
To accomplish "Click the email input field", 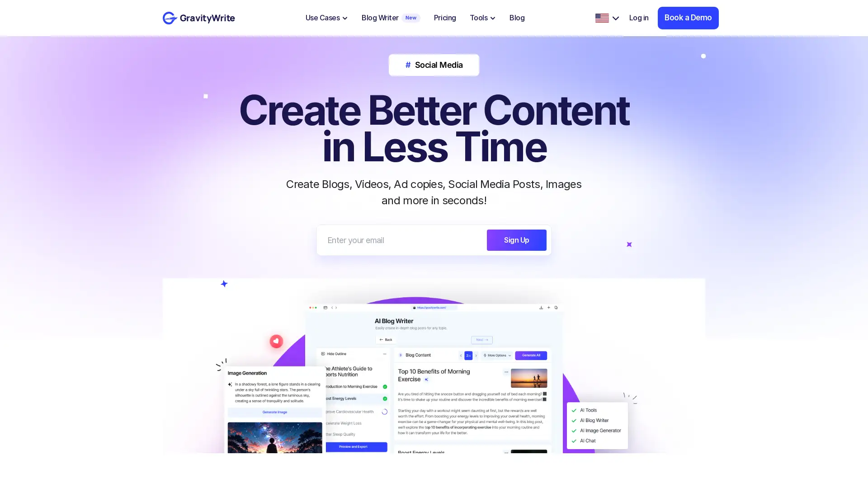I will pyautogui.click(x=401, y=239).
